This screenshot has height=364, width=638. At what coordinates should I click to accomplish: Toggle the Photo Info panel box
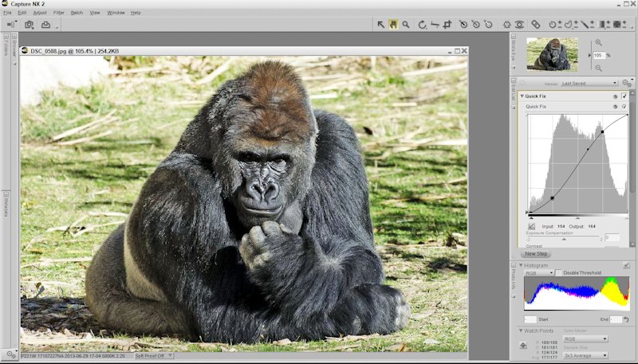(x=514, y=265)
